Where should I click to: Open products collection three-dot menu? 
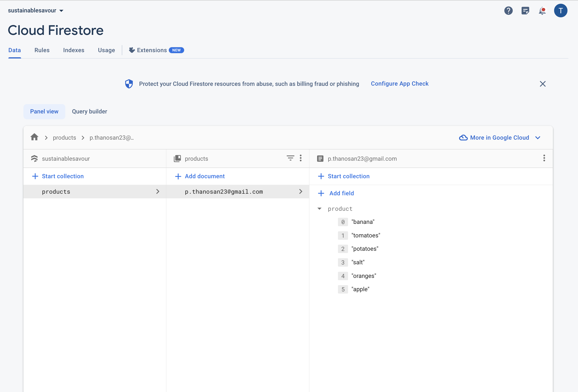pos(300,158)
